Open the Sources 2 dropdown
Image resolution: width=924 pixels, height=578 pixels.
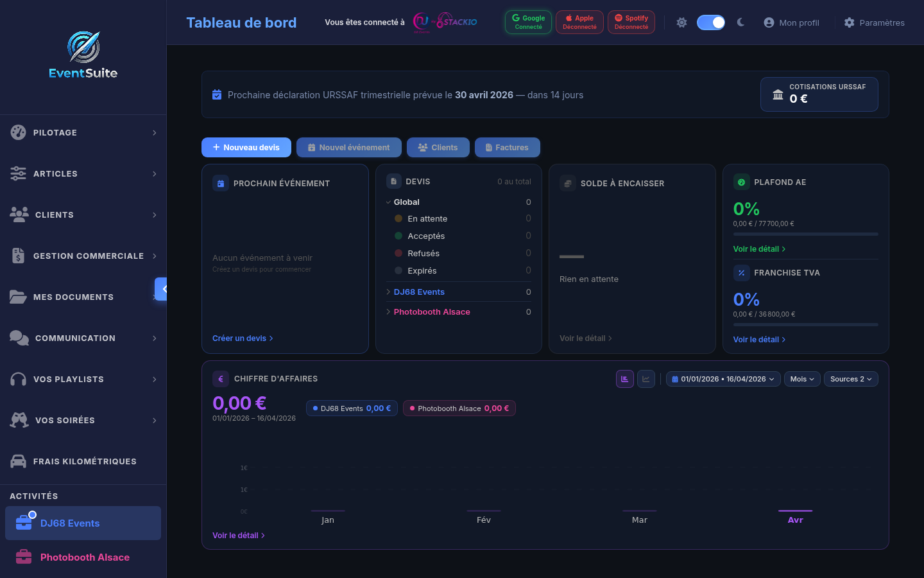point(851,379)
